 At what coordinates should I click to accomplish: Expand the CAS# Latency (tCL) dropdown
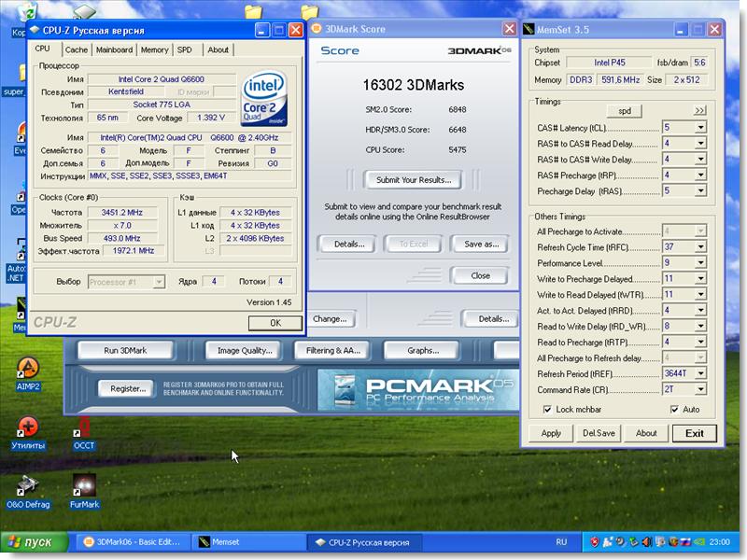coord(700,127)
